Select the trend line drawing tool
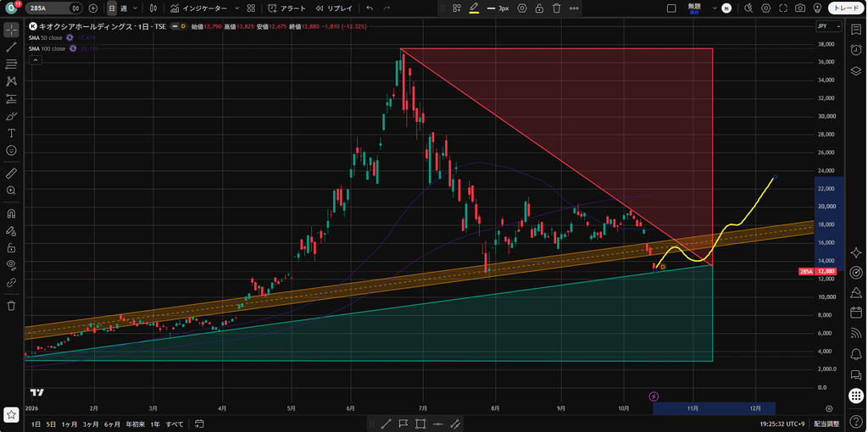Image resolution: width=868 pixels, height=432 pixels. pos(11,47)
